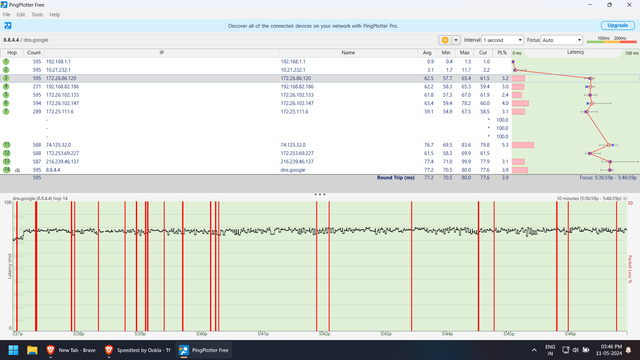Click hop 6 green circle icon
The height and width of the screenshot is (360, 640).
[6, 103]
